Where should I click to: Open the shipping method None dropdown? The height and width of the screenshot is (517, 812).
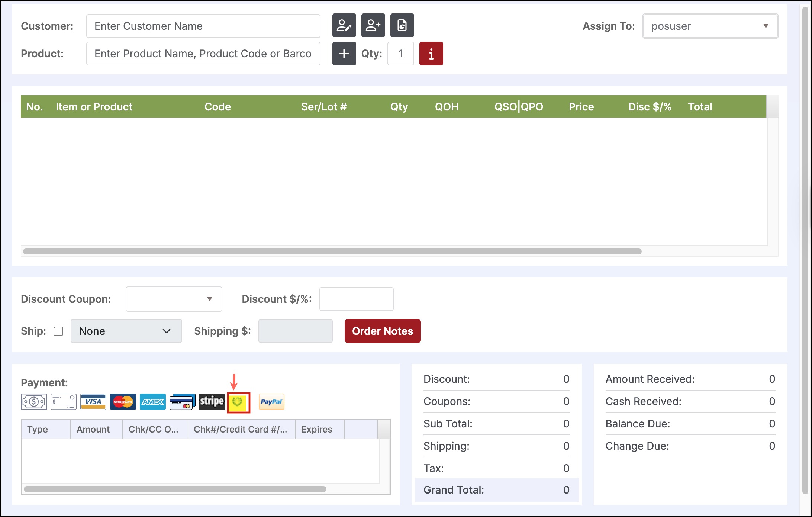click(126, 331)
